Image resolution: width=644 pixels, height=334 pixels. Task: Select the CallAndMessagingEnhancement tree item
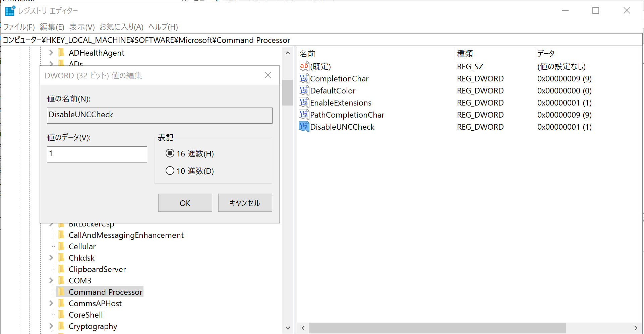point(126,235)
